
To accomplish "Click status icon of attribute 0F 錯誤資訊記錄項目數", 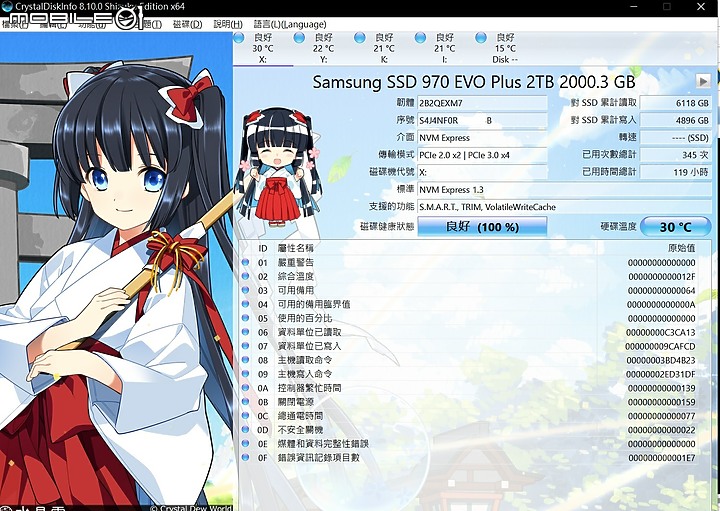I will click(245, 457).
